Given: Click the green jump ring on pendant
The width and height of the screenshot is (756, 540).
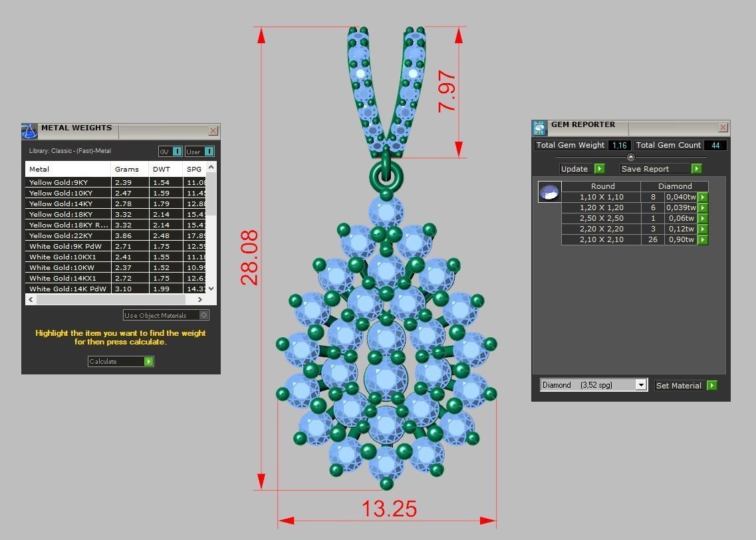Looking at the screenshot, I should [386, 176].
